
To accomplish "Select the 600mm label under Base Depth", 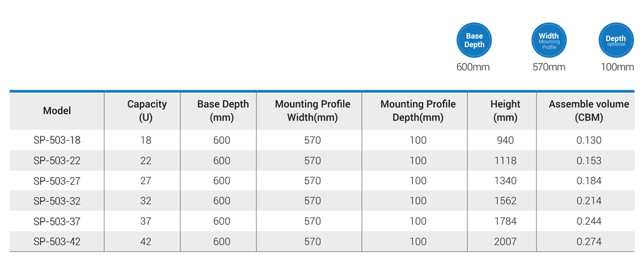I will [x=473, y=67].
